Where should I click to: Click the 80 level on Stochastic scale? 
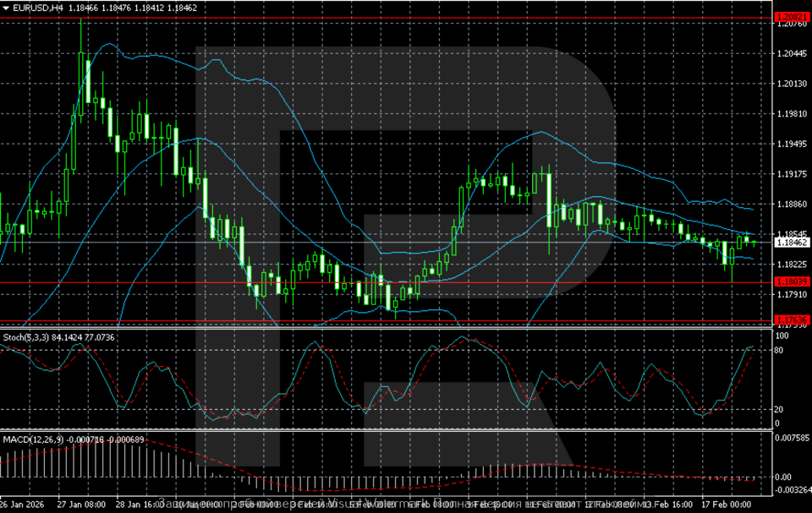[780, 350]
